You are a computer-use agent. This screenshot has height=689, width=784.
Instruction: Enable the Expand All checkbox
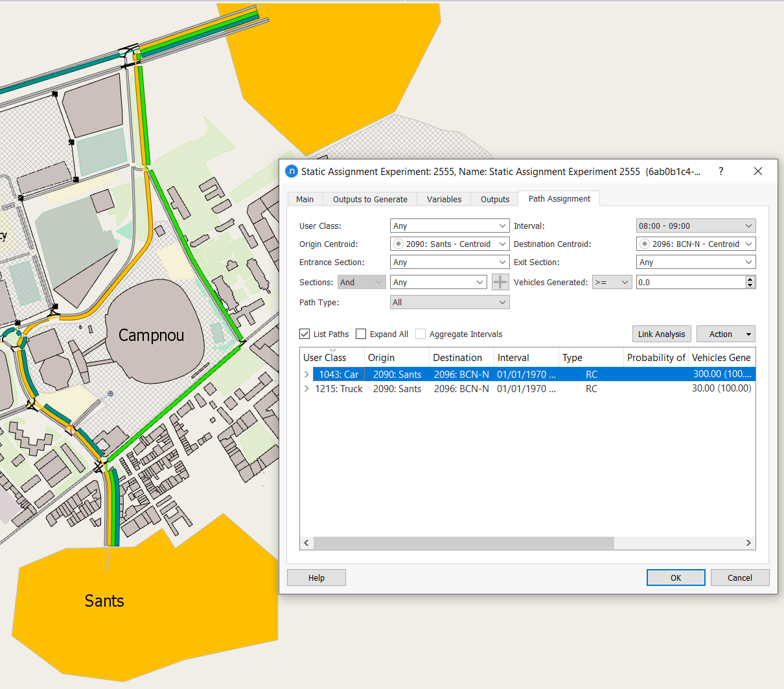tap(362, 334)
